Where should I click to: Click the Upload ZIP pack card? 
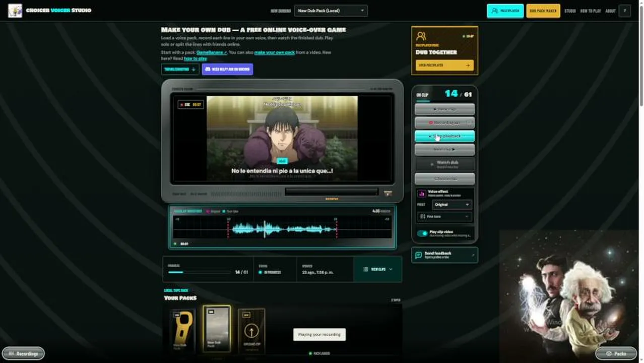tap(251, 331)
